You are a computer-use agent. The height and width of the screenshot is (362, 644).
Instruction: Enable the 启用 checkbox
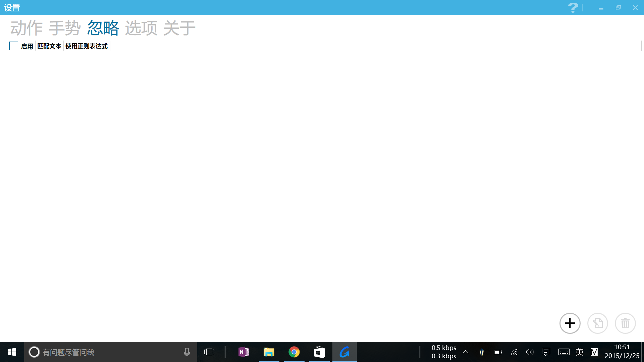pos(13,46)
